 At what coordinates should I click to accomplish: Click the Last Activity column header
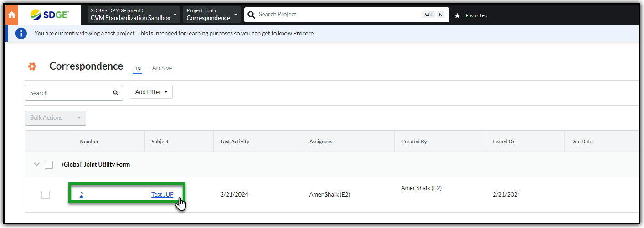coord(235,142)
